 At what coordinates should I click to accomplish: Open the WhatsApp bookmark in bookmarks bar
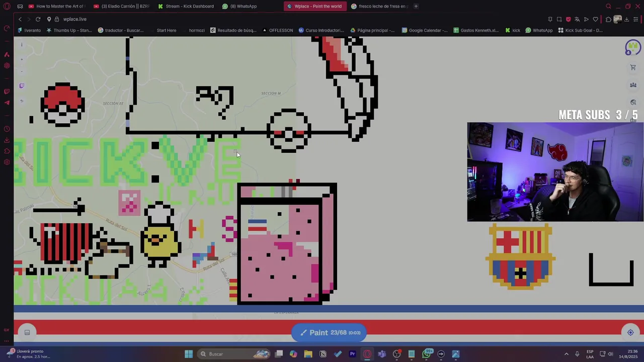click(539, 30)
